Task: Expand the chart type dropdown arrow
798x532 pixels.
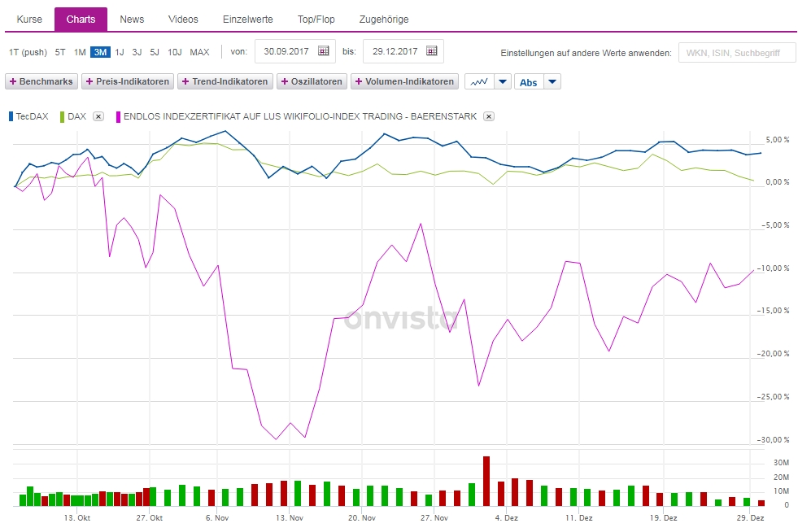Action: click(x=503, y=81)
